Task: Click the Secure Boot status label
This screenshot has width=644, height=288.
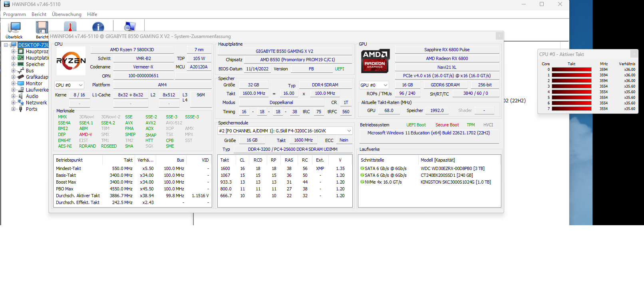Action: point(447,125)
